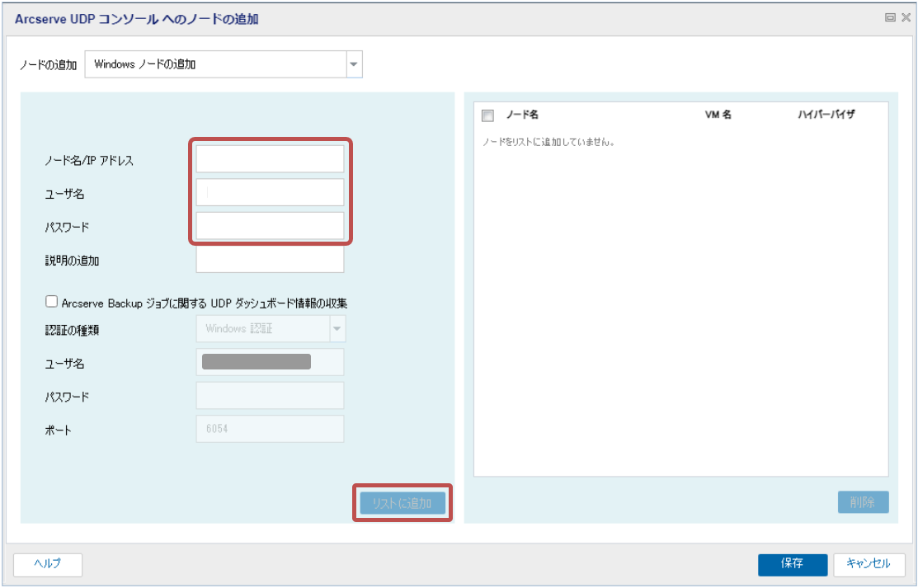Image resolution: width=918 pixels, height=588 pixels.
Task: Focus the first ユーザ名 input field
Action: tap(270, 193)
